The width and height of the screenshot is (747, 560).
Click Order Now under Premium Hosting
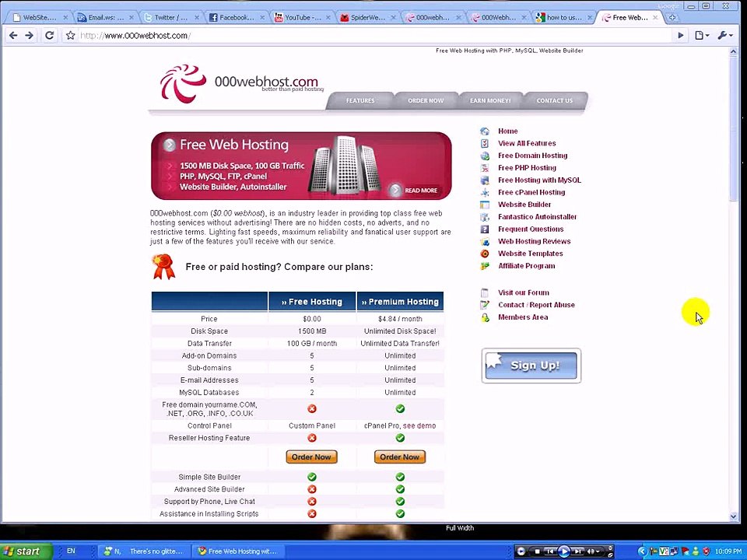[400, 457]
